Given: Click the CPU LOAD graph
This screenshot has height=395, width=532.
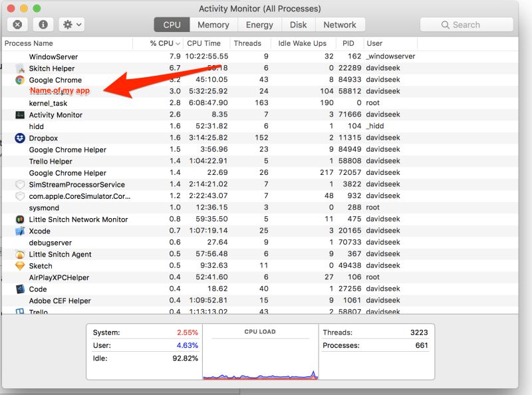Looking at the screenshot, I should click(x=260, y=352).
